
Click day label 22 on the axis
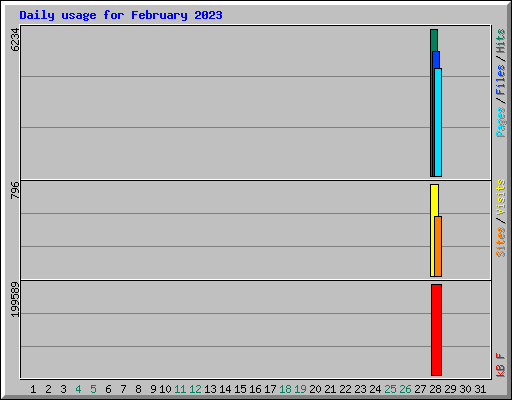[x=345, y=389]
